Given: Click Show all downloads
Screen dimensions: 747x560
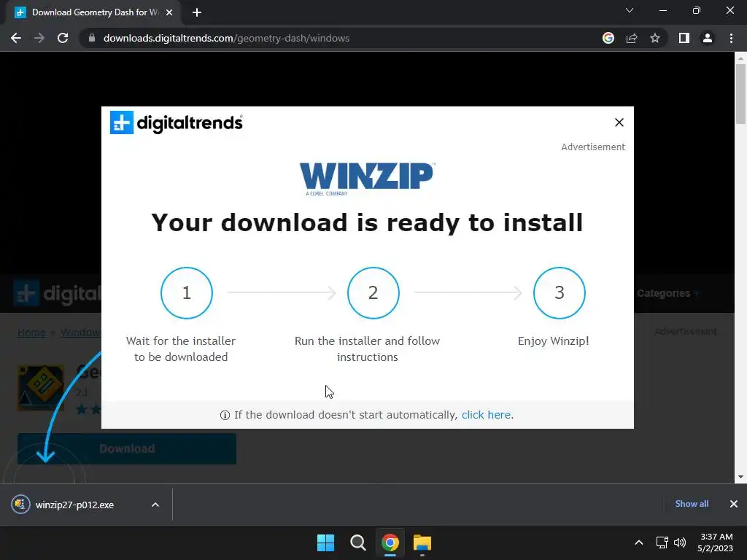Looking at the screenshot, I should (x=692, y=504).
